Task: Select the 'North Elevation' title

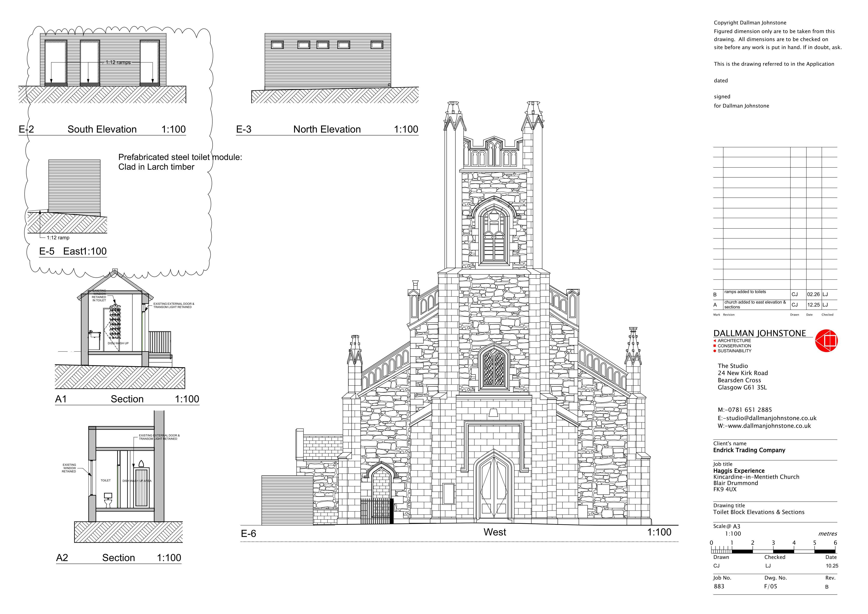Action: [327, 129]
